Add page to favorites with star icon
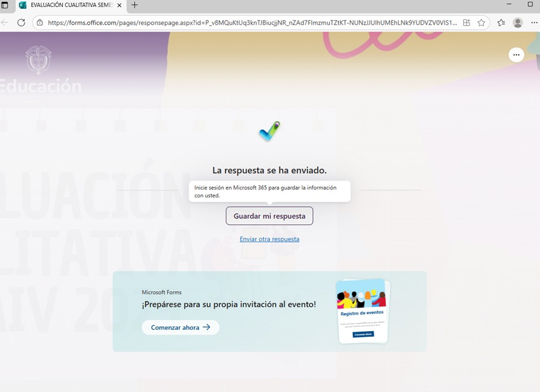This screenshot has width=540, height=392. 481,23
